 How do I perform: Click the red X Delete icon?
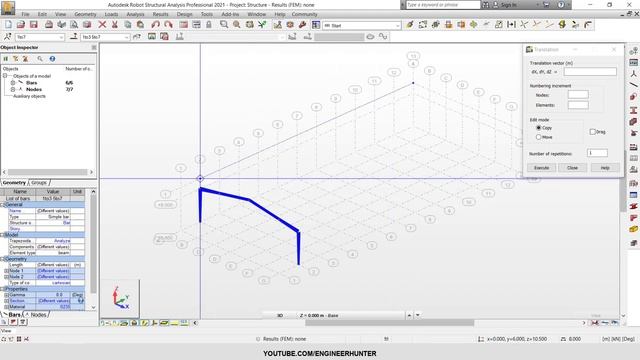102,25
